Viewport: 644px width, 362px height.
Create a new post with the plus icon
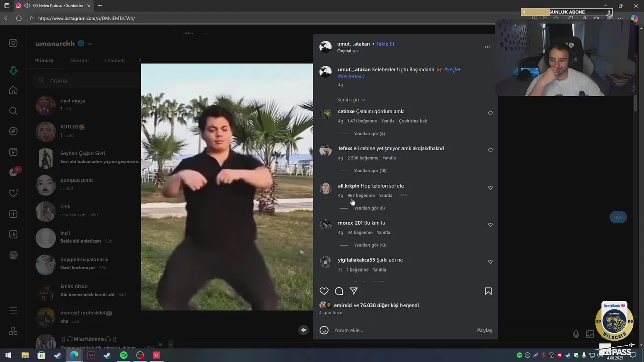13,214
